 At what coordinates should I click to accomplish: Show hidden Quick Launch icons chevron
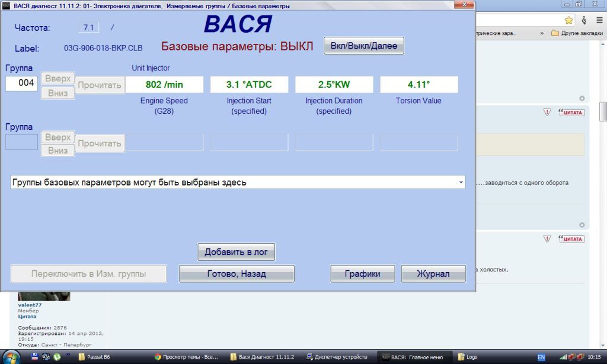coord(68,357)
